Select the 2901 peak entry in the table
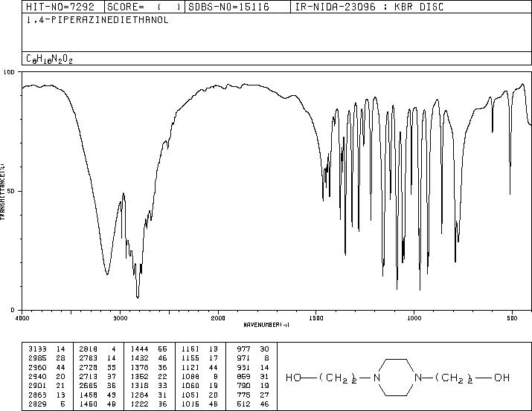532x411 pixels. pos(47,386)
